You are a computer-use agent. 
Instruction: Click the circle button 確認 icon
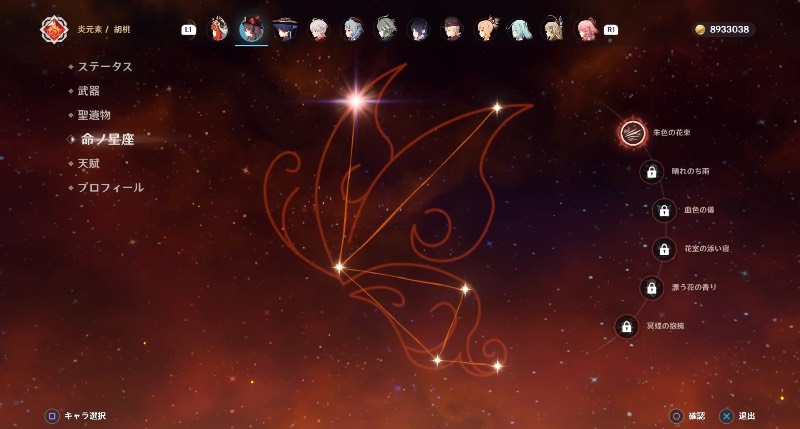676,416
